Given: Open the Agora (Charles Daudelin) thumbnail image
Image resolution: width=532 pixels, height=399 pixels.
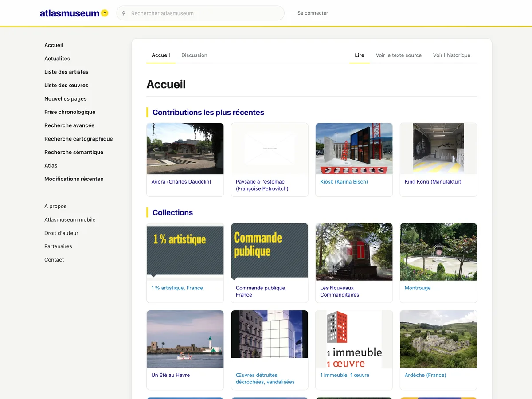Looking at the screenshot, I should pyautogui.click(x=185, y=149).
